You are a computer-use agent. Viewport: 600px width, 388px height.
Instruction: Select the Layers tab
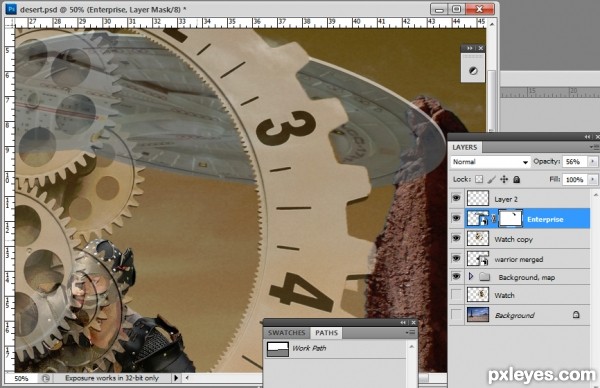[x=465, y=147]
